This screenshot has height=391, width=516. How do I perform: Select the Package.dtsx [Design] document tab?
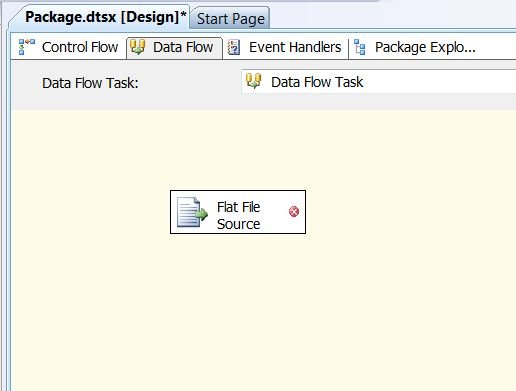point(103,17)
